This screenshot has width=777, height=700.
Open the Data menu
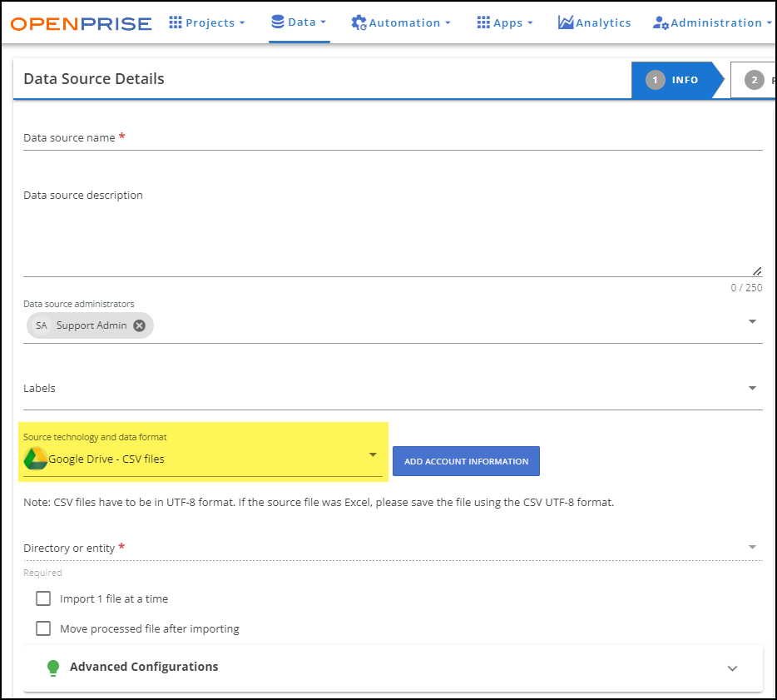pos(299,22)
